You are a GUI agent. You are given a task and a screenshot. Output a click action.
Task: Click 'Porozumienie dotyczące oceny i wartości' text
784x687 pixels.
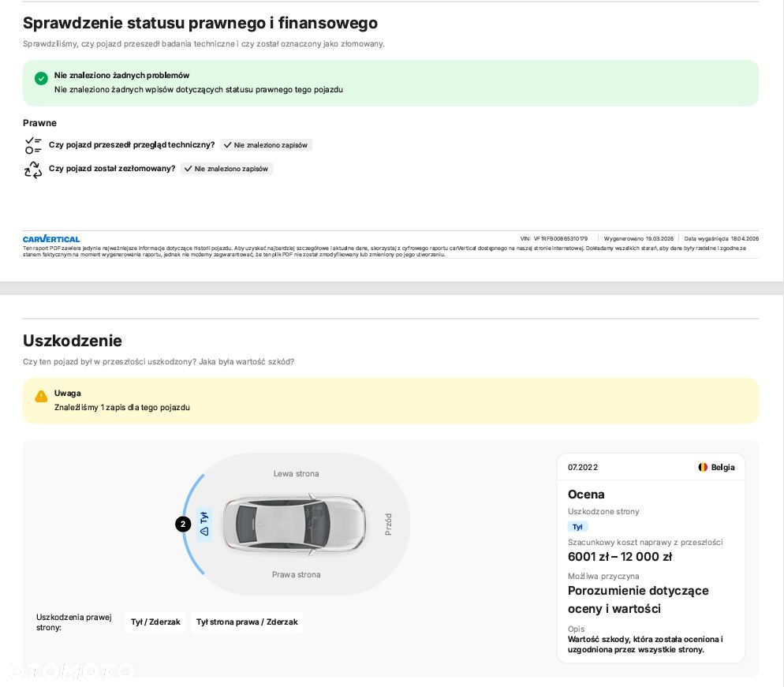(x=638, y=599)
